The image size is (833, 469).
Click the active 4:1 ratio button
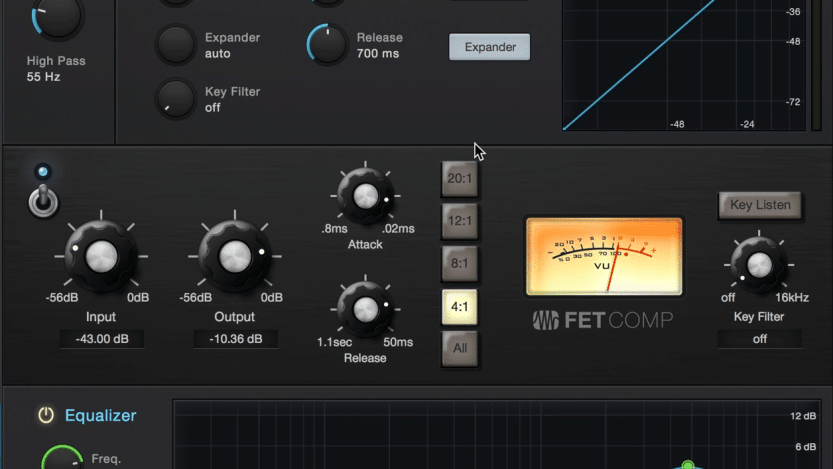tap(460, 307)
